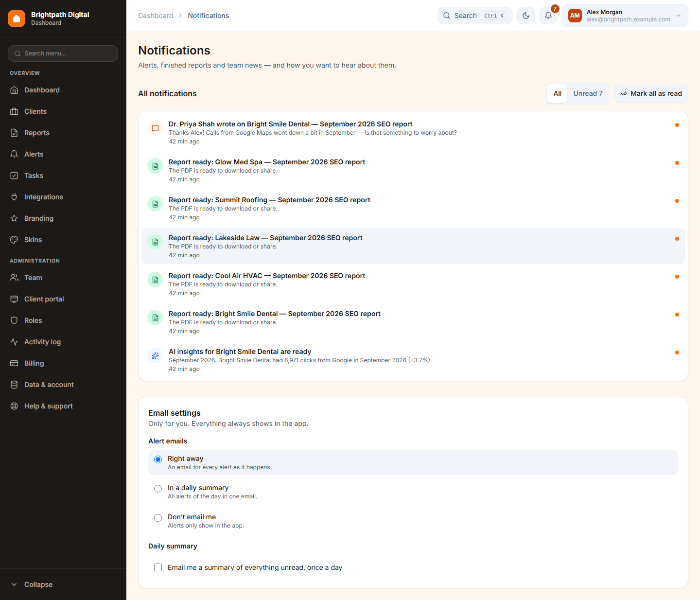Screen dimensions: 700x600
Task: Click the Notifications breadcrumb text
Action: [x=209, y=16]
